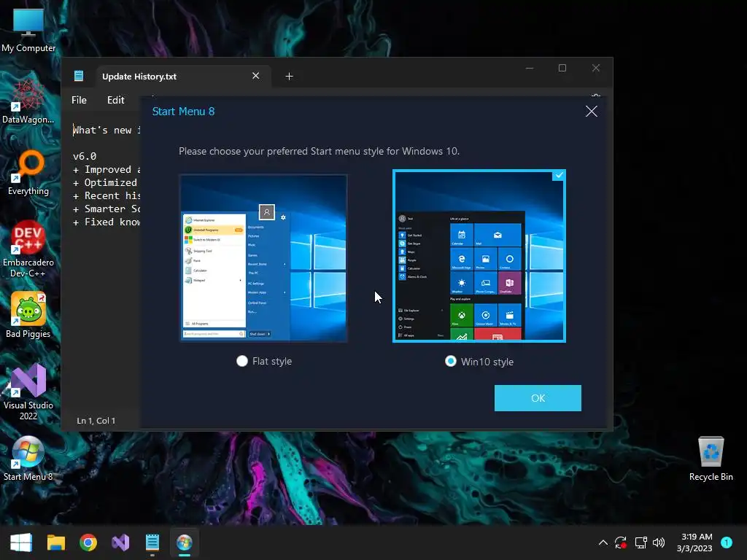The width and height of the screenshot is (747, 560).
Task: Open the Visual Studio 2022 desktop shortcut
Action: 28,392
